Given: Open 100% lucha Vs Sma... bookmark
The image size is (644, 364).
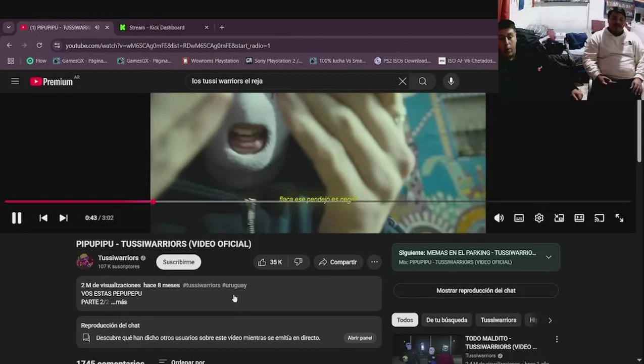Looking at the screenshot, I should point(337,61).
